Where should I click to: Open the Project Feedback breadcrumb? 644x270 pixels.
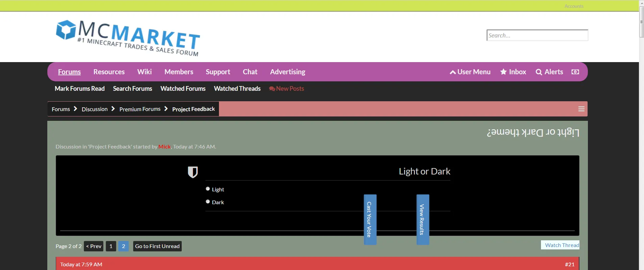(193, 109)
